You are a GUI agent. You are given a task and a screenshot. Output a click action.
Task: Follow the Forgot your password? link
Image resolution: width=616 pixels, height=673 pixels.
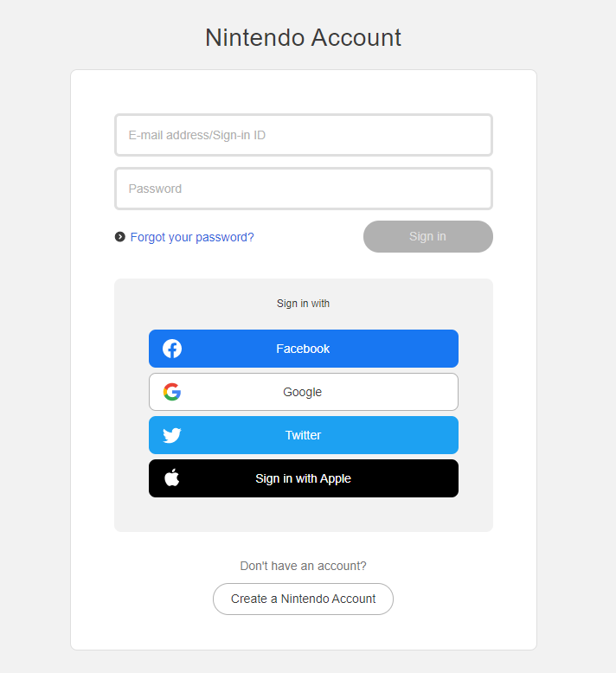192,237
